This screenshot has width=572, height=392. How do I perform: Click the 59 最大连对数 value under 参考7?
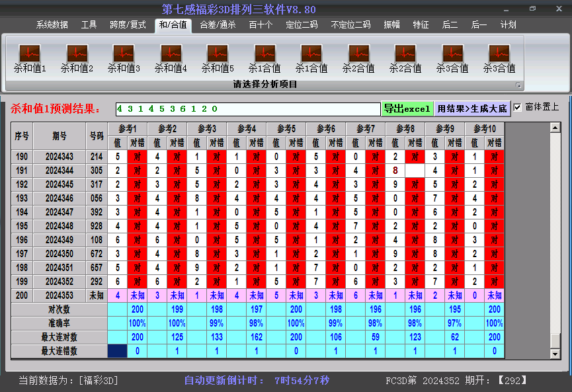[376, 337]
